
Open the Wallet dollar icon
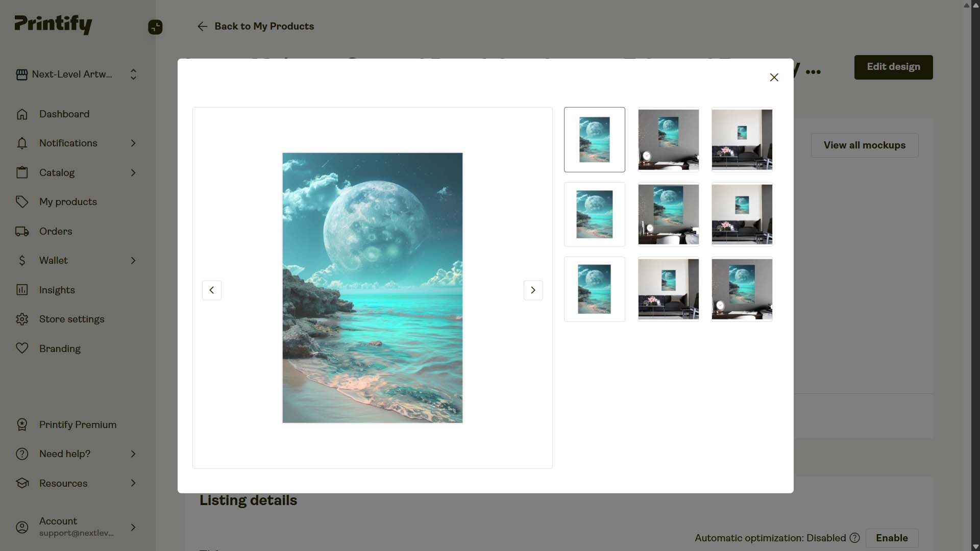coord(22,260)
